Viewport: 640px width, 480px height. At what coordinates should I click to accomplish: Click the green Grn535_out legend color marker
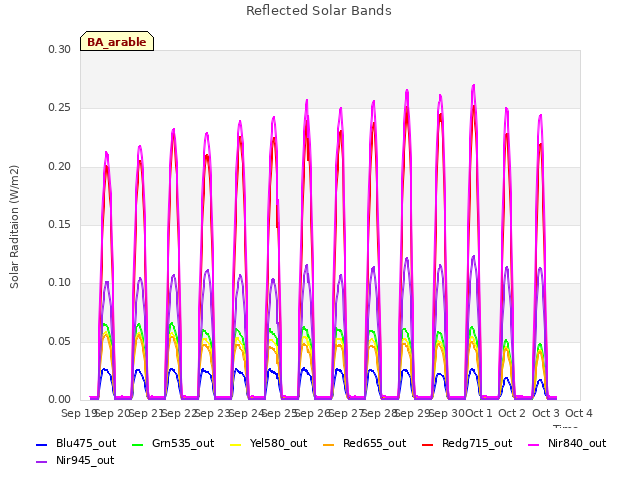138,444
